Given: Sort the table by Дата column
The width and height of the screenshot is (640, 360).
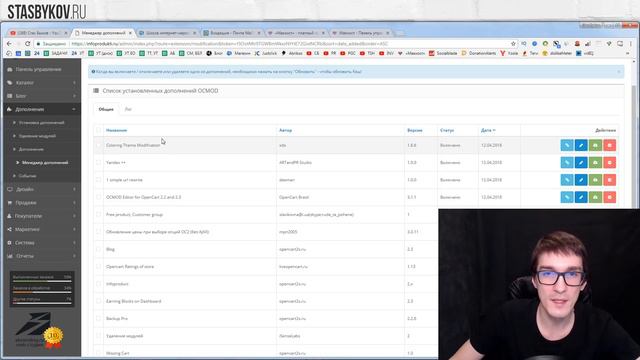Looking at the screenshot, I should (x=488, y=130).
